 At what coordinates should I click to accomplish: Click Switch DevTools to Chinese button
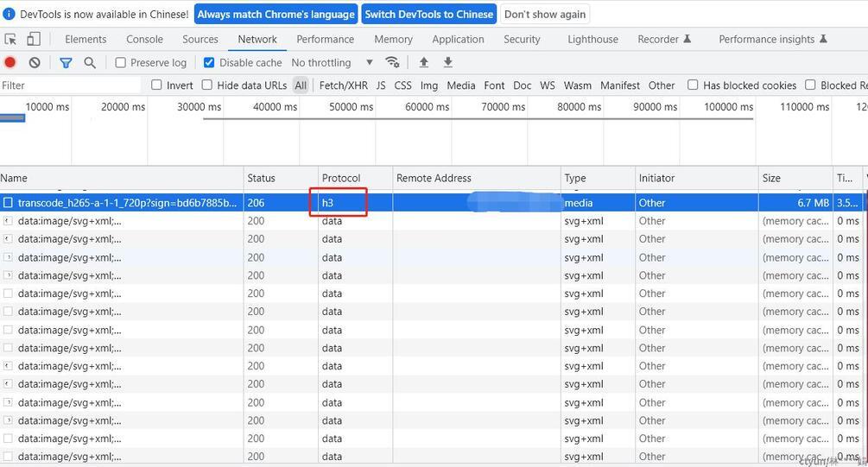(x=429, y=14)
